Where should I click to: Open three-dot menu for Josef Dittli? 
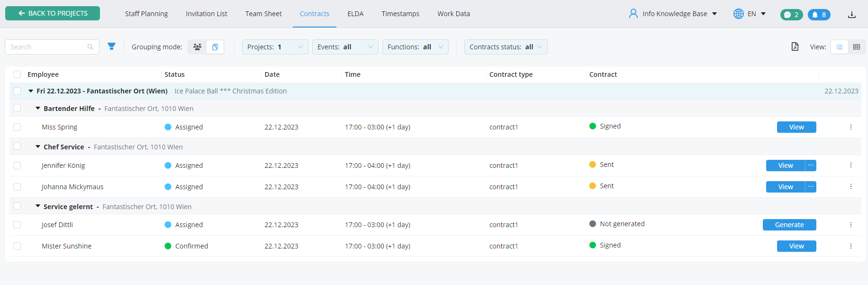851,225
